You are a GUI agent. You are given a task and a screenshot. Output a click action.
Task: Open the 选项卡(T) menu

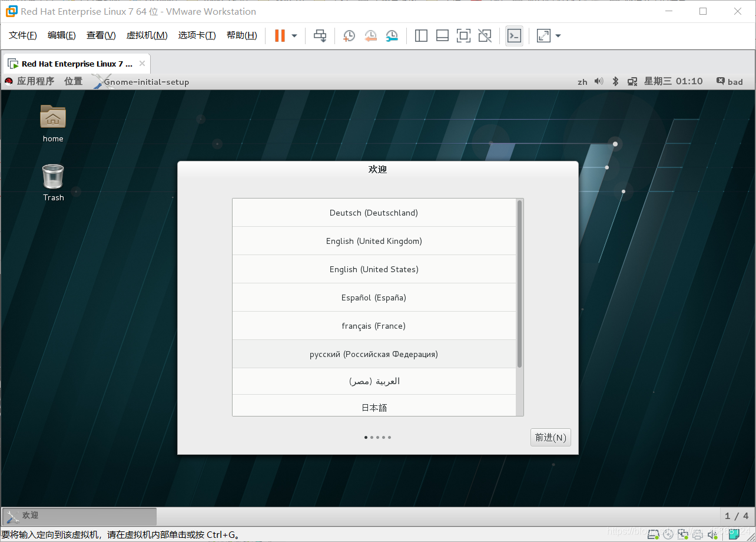[197, 35]
